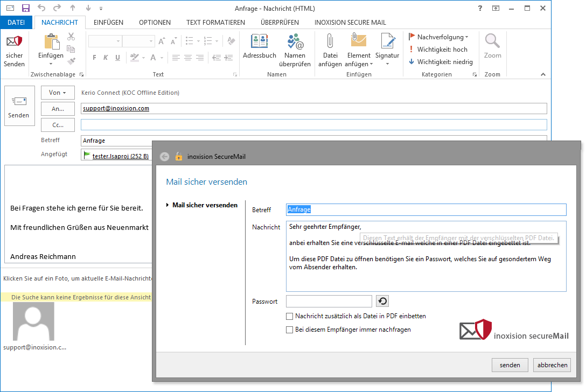This screenshot has width=586, height=392.
Task: Click the abbrechen button
Action: 552,365
